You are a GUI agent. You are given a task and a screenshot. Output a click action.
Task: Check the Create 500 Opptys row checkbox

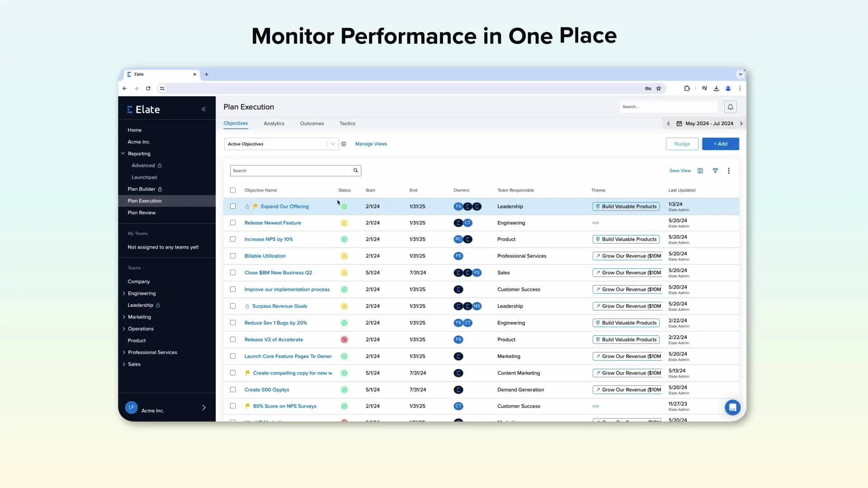point(233,389)
